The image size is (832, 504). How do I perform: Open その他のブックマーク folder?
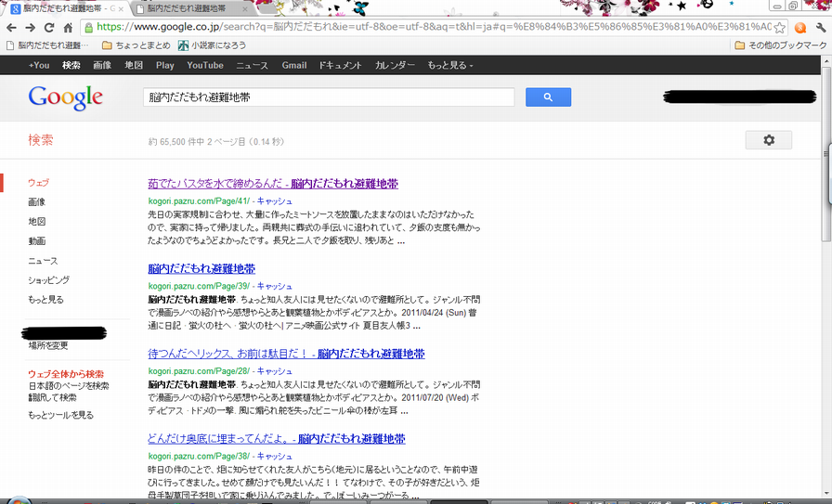pos(781,45)
